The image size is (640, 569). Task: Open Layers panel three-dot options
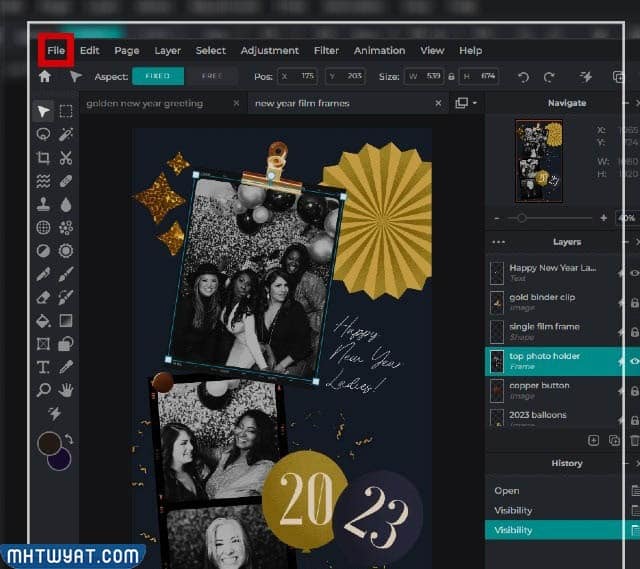(x=499, y=242)
